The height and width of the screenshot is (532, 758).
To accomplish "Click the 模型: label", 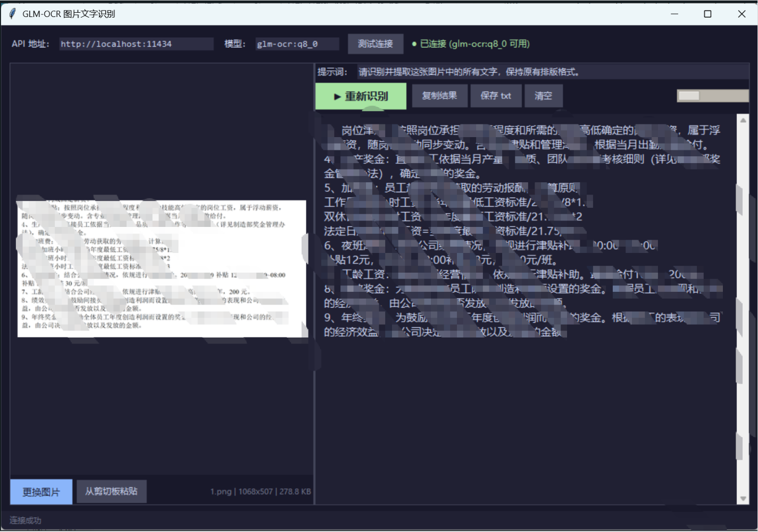I will point(235,44).
